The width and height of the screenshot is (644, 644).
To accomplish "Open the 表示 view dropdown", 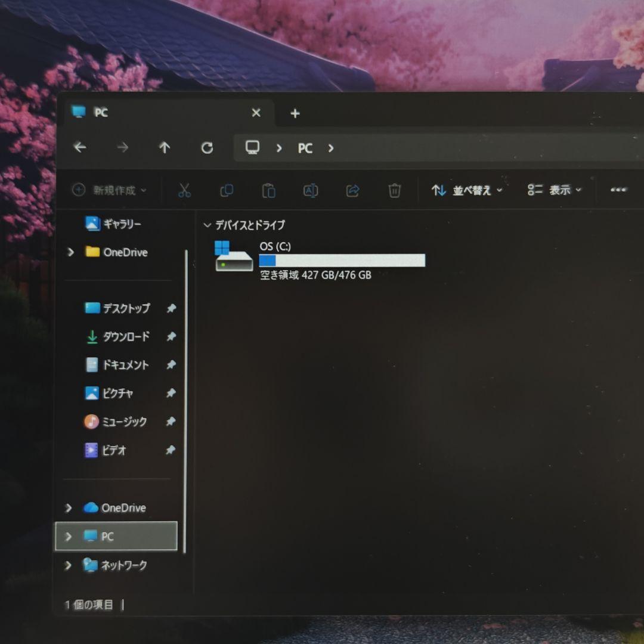I will click(x=554, y=190).
